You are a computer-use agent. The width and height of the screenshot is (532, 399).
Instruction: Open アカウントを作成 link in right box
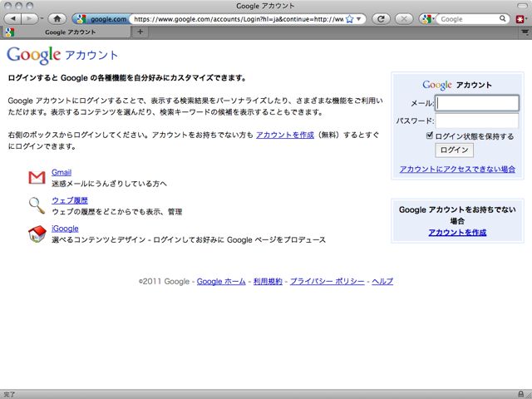(457, 233)
